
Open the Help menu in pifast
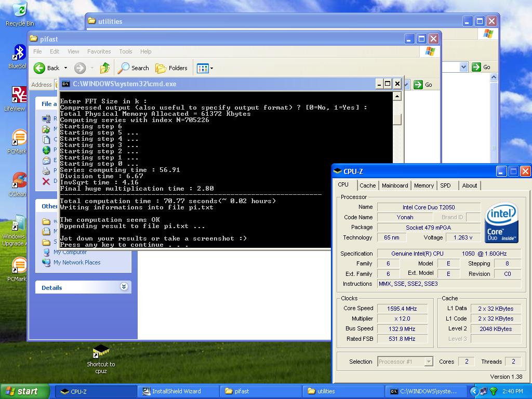point(145,51)
